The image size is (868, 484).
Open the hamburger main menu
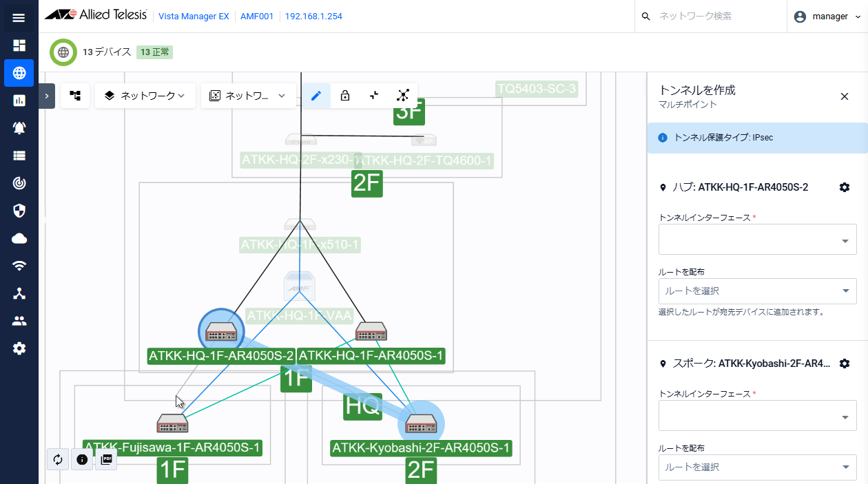(19, 17)
